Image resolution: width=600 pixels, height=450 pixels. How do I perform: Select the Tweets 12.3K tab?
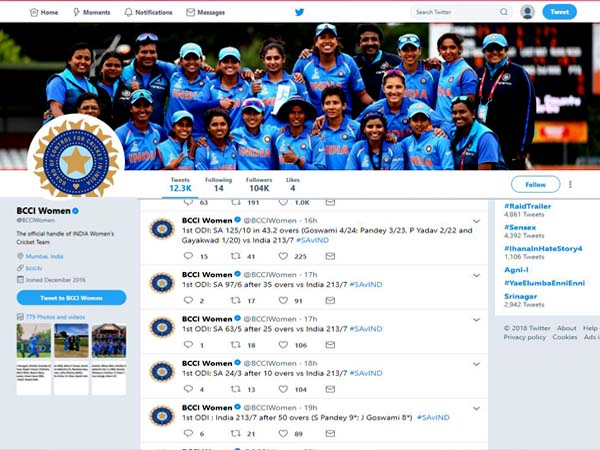point(180,184)
